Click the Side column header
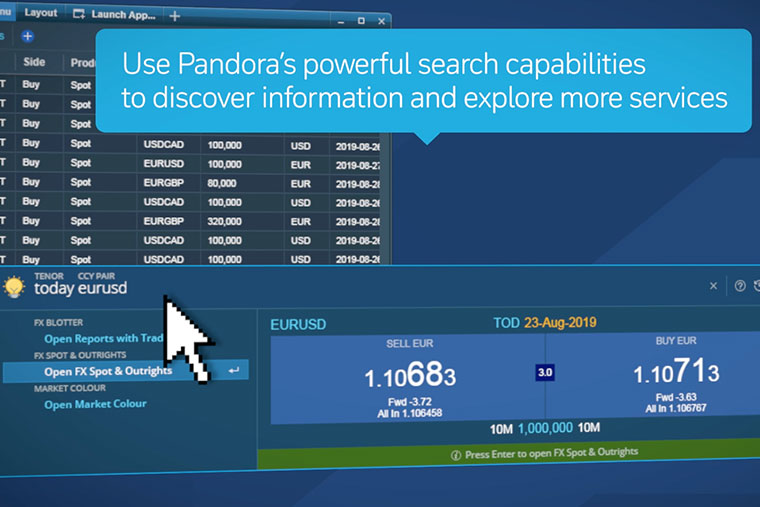This screenshot has width=760, height=507. point(34,62)
